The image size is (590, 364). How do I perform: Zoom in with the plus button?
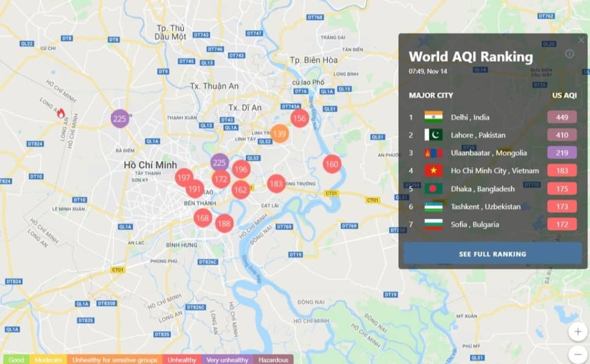(x=577, y=331)
